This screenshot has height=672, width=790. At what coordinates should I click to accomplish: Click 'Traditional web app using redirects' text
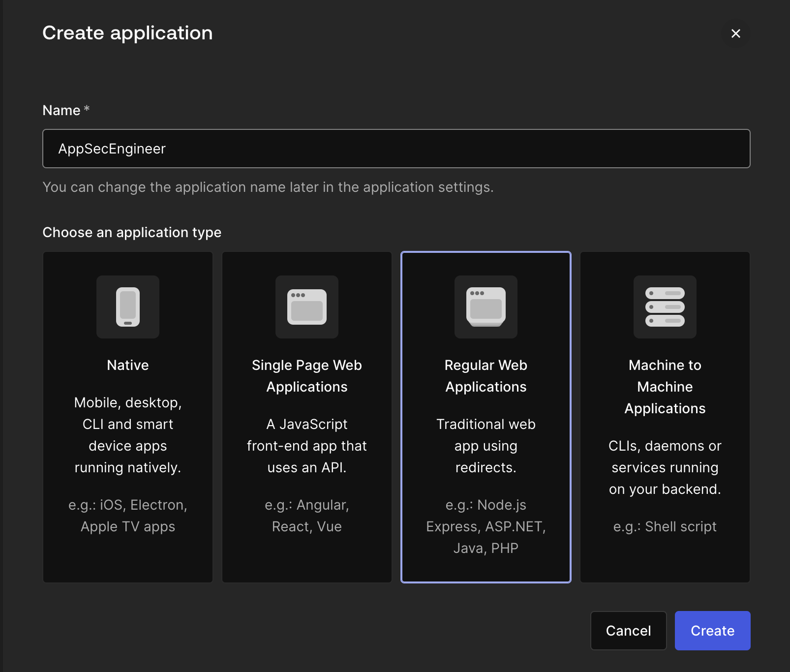[x=486, y=446]
